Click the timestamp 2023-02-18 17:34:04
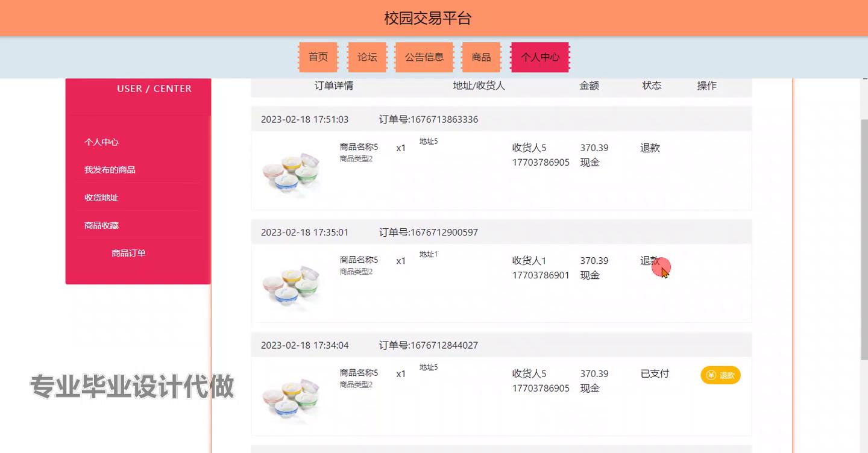The height and width of the screenshot is (453, 868). coord(304,345)
